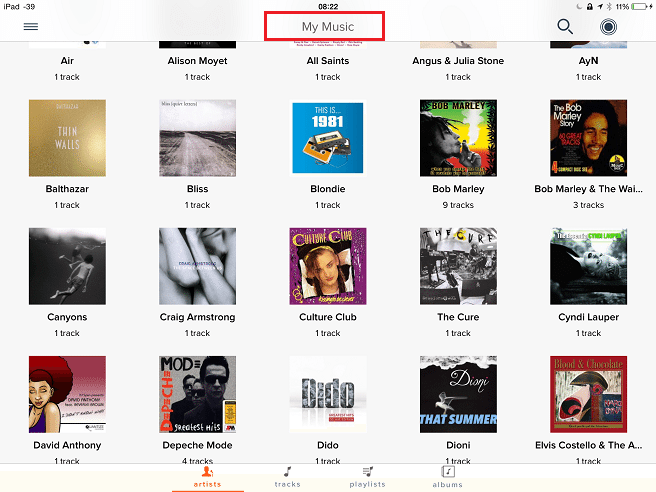
Task: Open Elvis Costello Blood & Chocolate cover
Action: pyautogui.click(x=588, y=394)
